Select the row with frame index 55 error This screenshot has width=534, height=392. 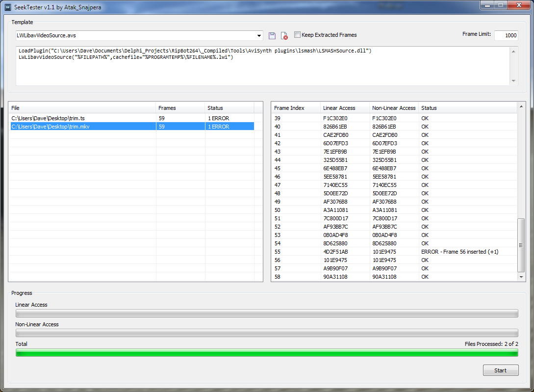394,252
